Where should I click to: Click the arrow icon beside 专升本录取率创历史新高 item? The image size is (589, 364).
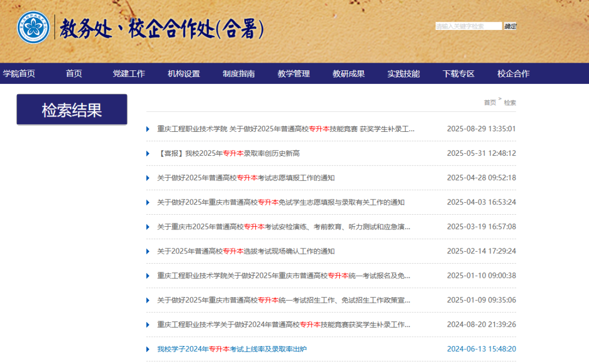coord(147,153)
